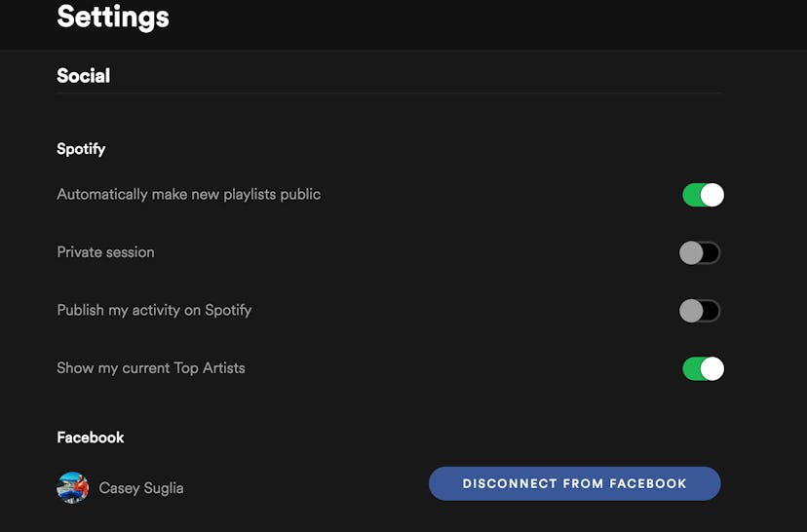Viewport: 807px width, 532px height.
Task: Turn on Publish my activity on Spotify
Action: click(x=700, y=311)
